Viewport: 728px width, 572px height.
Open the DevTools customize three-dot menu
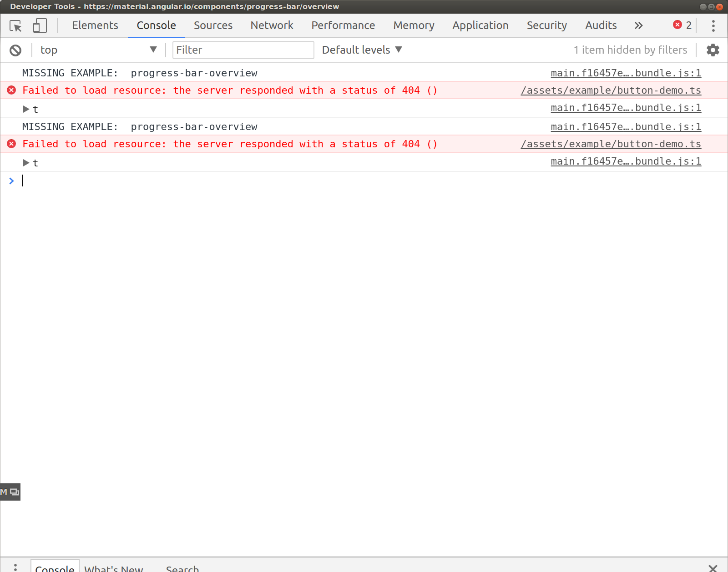click(x=713, y=25)
